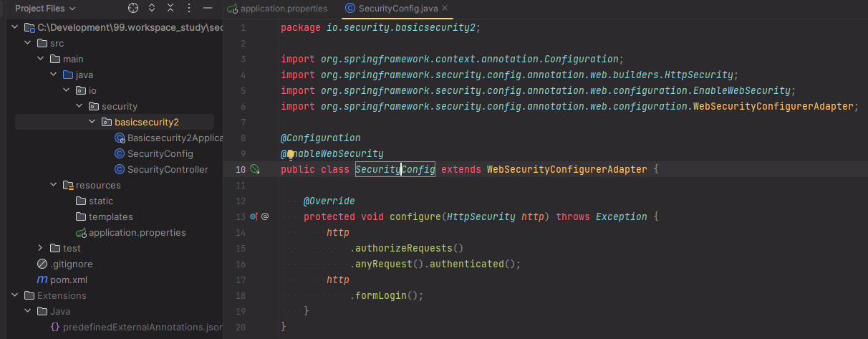Click the override gutter icon on line 13

[x=254, y=216]
